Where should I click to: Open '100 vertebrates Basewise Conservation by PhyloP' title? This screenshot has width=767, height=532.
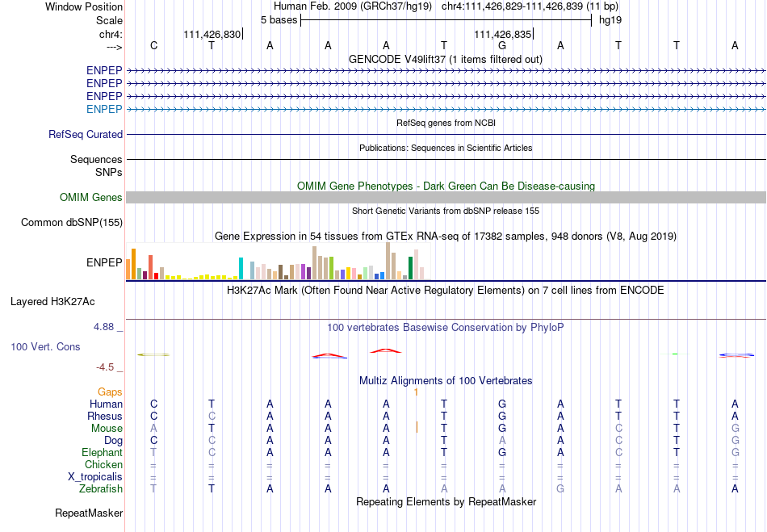click(x=445, y=328)
